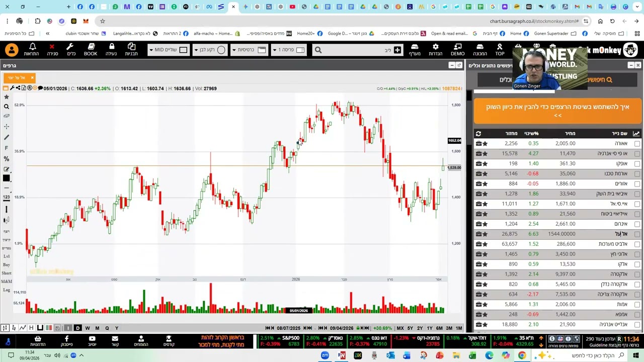Set chart range to 6M
Screen dimensions: 644x362
(x=439, y=328)
